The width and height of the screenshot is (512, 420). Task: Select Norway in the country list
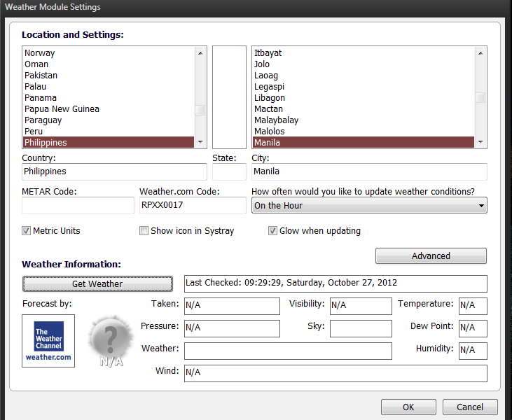pos(40,53)
